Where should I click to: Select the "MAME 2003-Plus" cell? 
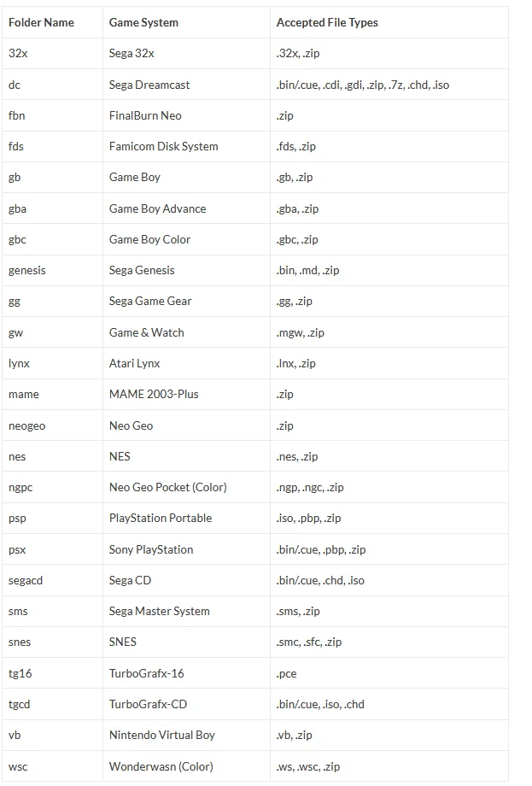pos(154,394)
